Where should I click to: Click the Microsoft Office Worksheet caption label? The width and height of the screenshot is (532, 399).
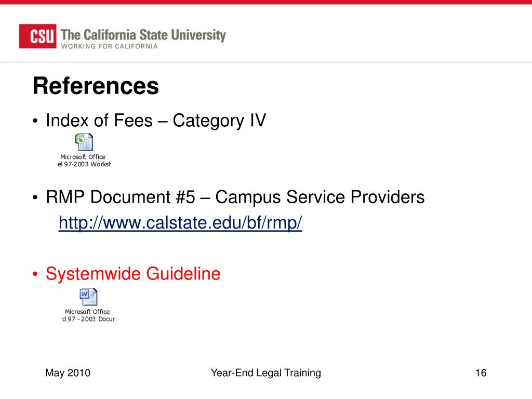coord(84,161)
